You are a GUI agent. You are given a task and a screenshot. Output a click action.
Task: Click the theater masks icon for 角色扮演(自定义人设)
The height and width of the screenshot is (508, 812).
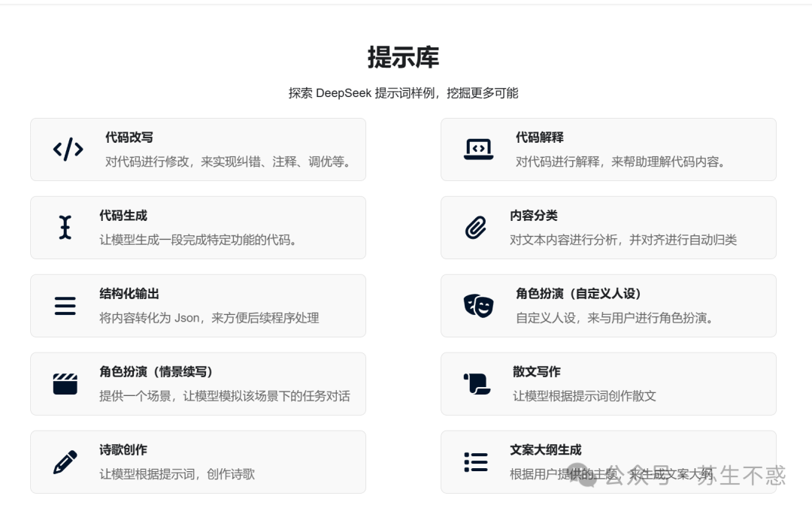coord(478,306)
